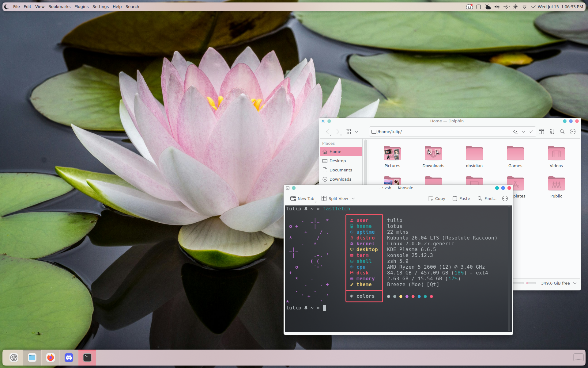
Task: Open the Settings menu
Action: point(100,6)
